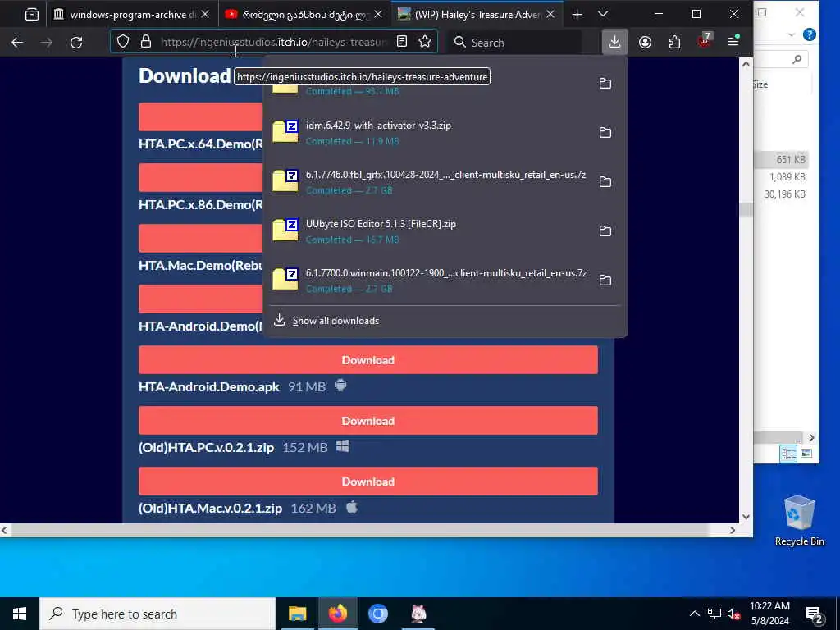Download HTA.Mac.Demo build
The image size is (840, 630).
click(201, 238)
